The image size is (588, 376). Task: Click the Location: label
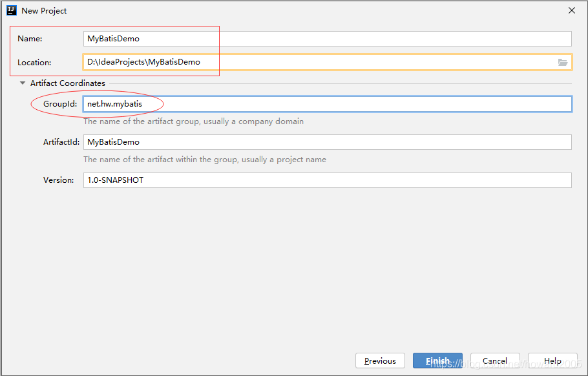(x=34, y=63)
